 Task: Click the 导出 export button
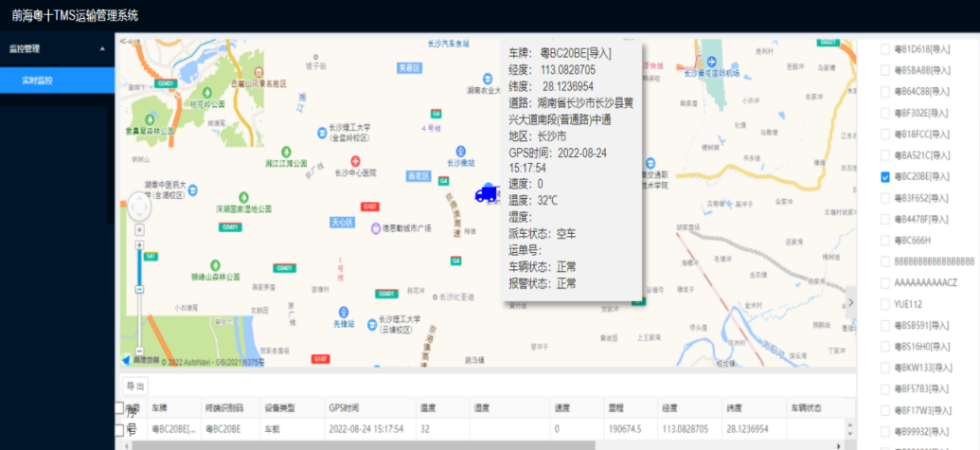134,387
